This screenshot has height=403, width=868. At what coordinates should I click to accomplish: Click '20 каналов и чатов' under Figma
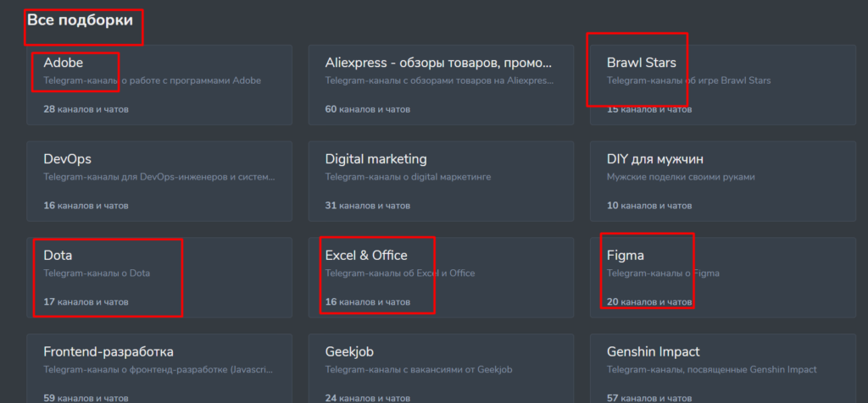pyautogui.click(x=649, y=302)
